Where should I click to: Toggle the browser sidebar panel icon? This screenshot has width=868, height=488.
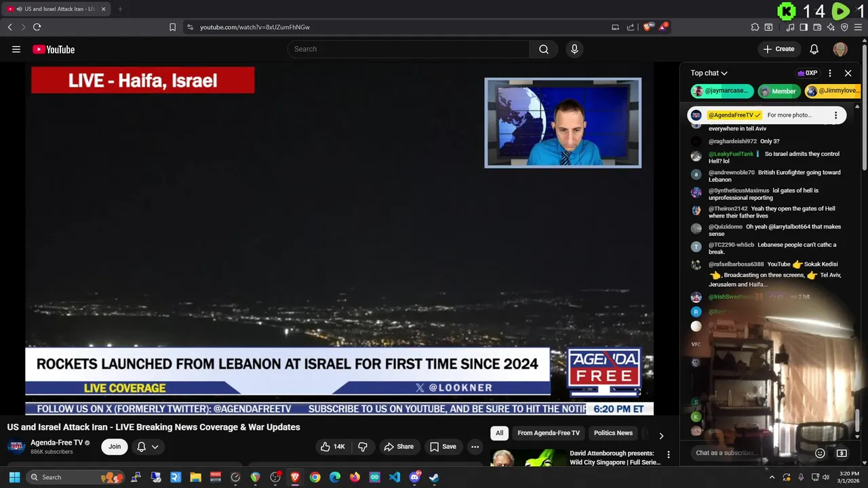[x=804, y=27]
